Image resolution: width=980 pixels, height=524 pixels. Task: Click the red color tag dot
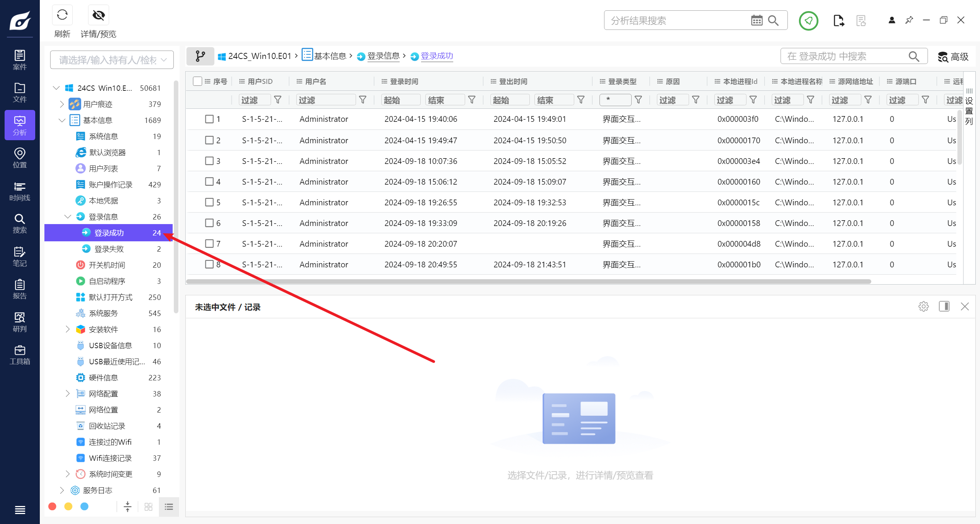[x=52, y=507]
